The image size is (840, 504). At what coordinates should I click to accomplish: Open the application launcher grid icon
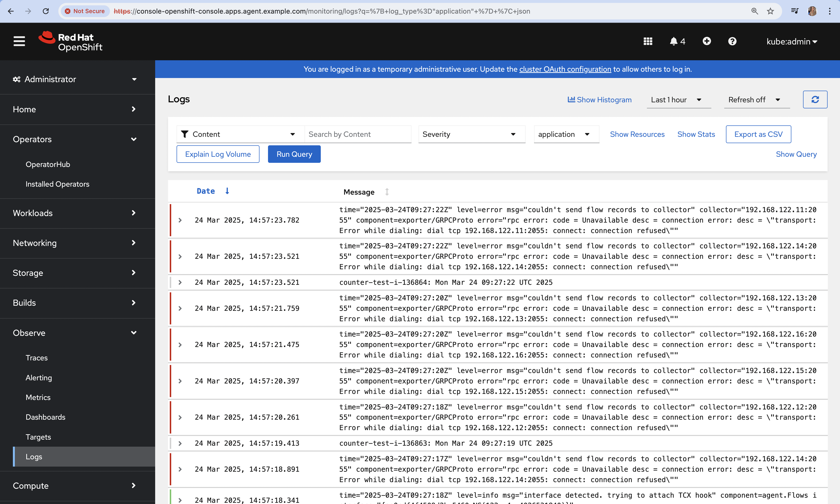click(x=648, y=41)
